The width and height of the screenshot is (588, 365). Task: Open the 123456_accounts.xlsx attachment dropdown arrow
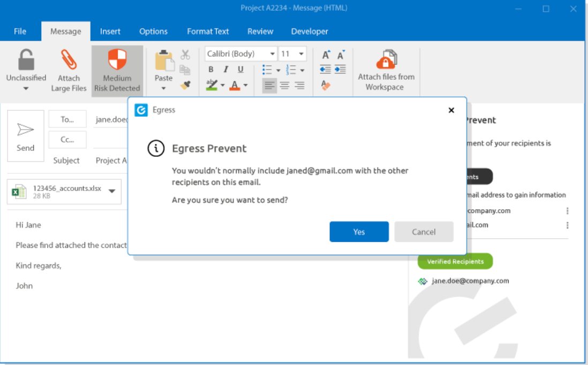click(x=112, y=192)
